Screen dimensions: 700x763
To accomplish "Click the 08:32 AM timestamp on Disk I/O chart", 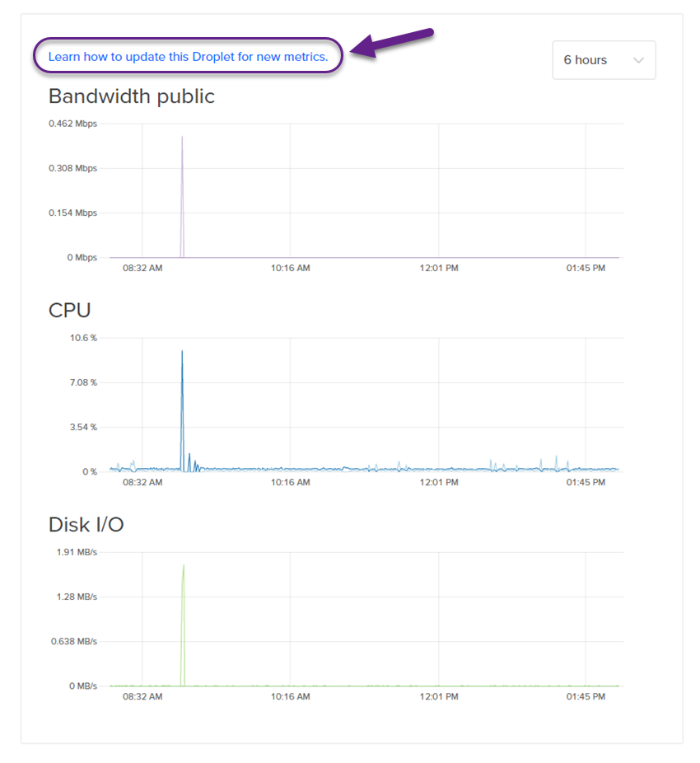I will pos(142,696).
